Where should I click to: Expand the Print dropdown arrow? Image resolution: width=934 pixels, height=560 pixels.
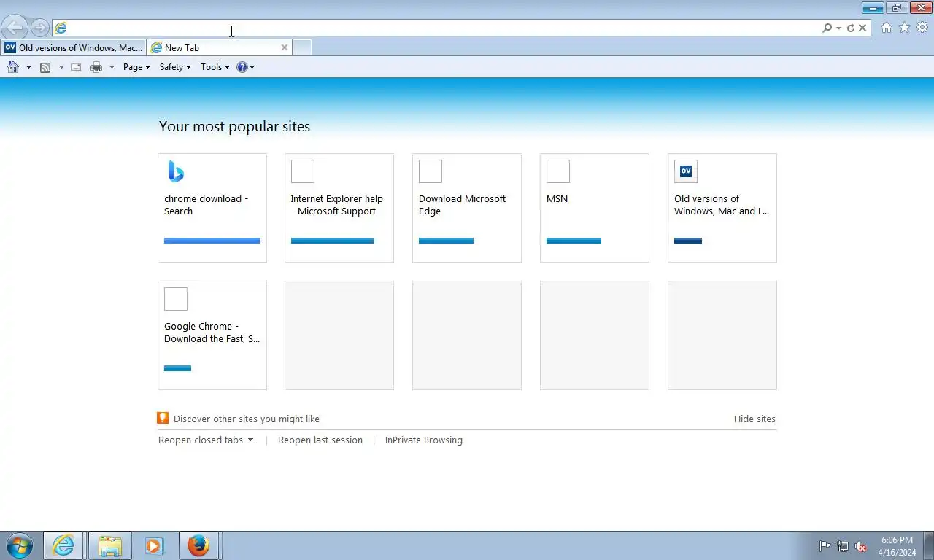[112, 67]
